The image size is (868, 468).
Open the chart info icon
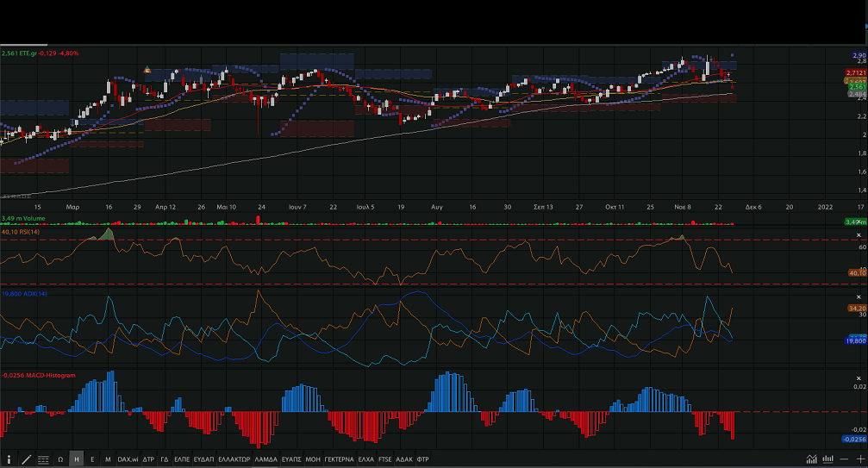pyautogui.click(x=9, y=459)
